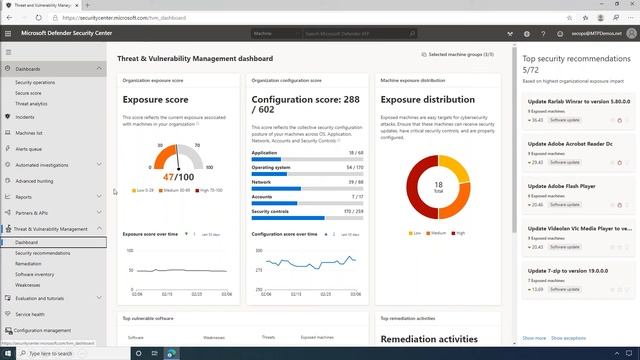Open Threat analytics in the sidebar

point(31,104)
